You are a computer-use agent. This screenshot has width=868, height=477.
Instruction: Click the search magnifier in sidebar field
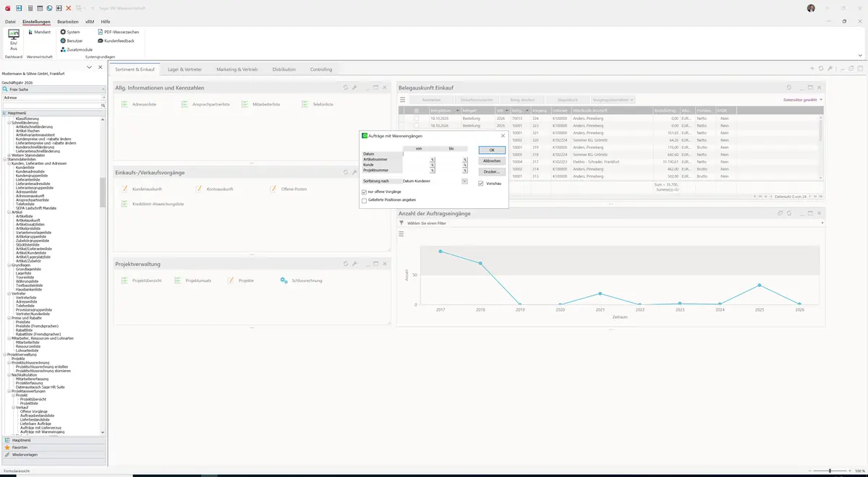103,106
